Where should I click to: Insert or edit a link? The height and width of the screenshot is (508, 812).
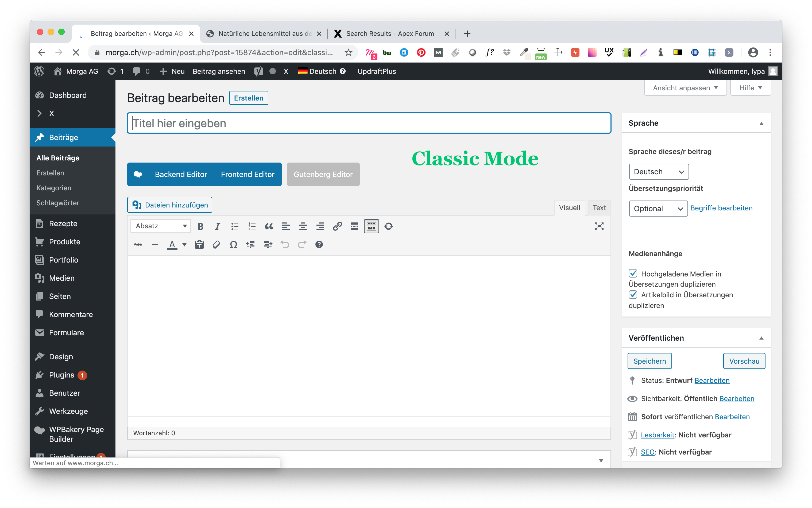coord(337,226)
